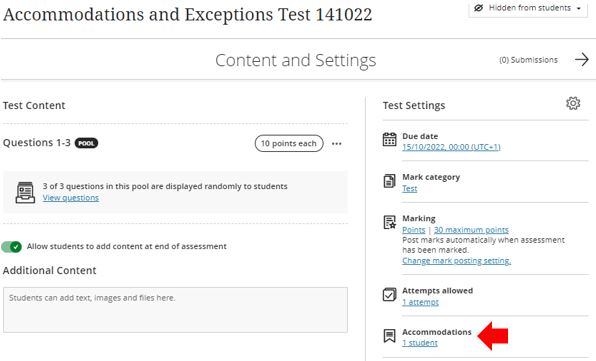Click the Content and Settings heading

click(296, 60)
